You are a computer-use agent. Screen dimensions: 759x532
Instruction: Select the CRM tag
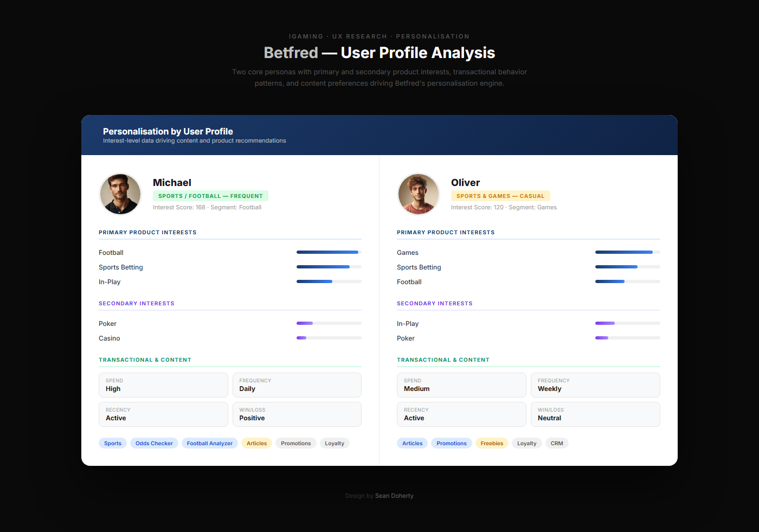tap(556, 443)
